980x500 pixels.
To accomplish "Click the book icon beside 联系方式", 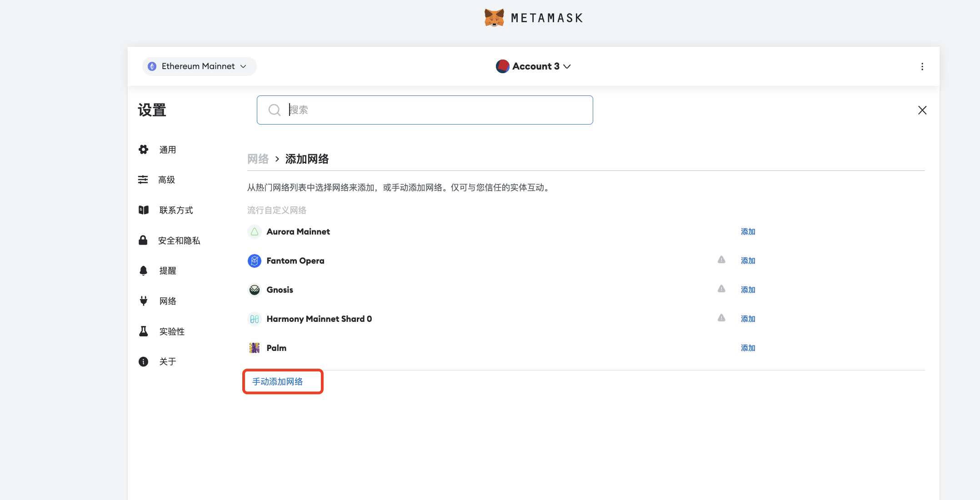I will coord(144,210).
